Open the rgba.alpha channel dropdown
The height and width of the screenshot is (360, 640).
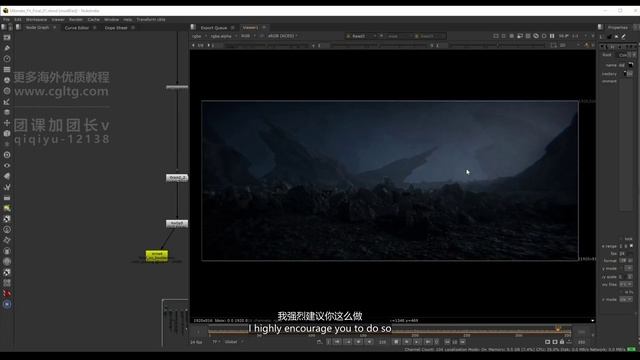pos(223,36)
